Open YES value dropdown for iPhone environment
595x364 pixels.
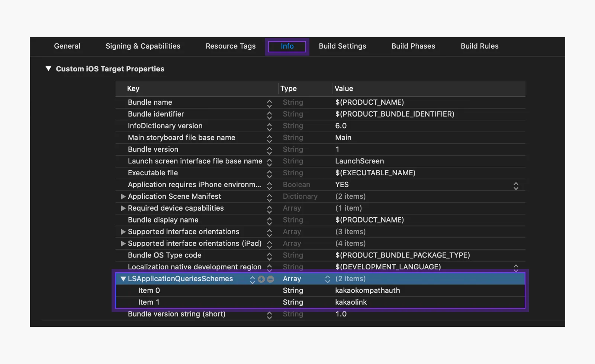click(515, 185)
